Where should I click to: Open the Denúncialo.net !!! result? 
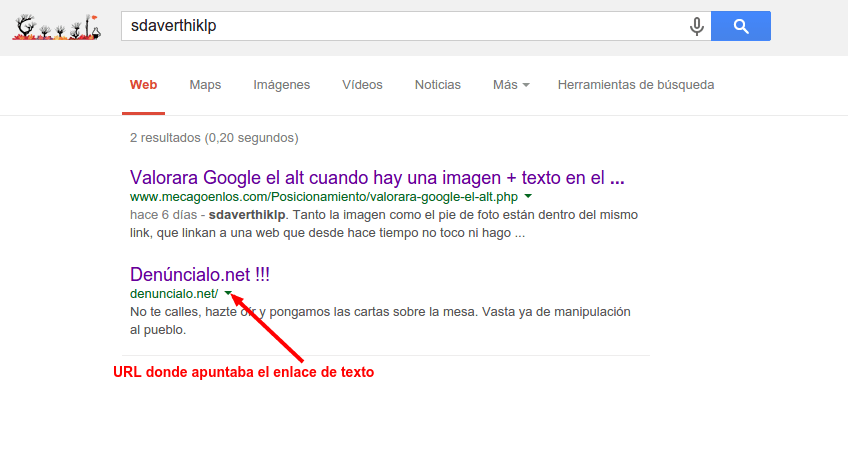(x=200, y=274)
